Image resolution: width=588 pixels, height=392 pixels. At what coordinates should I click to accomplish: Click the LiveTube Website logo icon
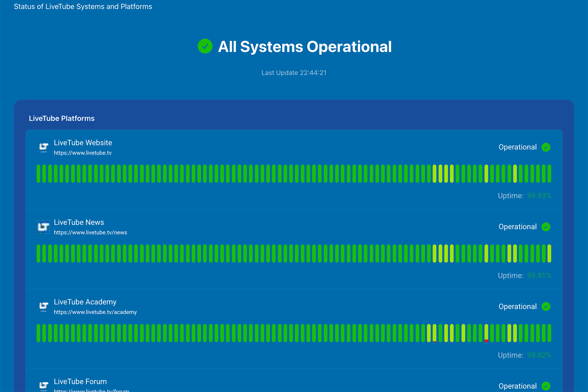pos(44,147)
